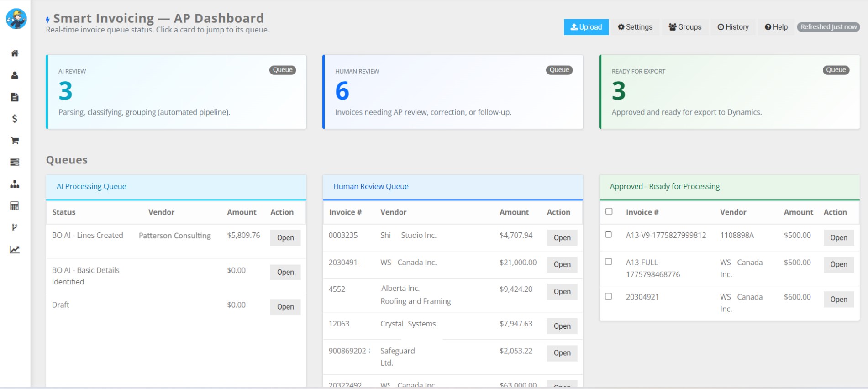Click the Queue badge on Ready for Export card
Screen dimensions: 868x389
tap(836, 70)
